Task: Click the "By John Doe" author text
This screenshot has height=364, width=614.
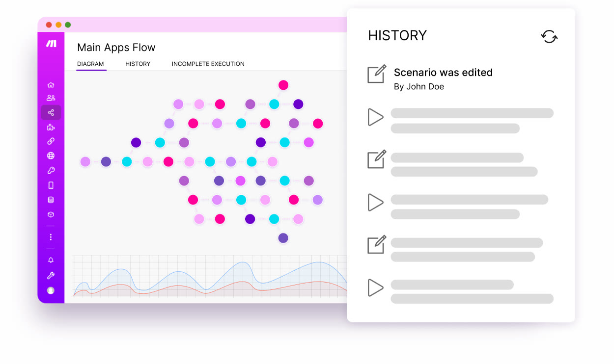Action: point(419,87)
